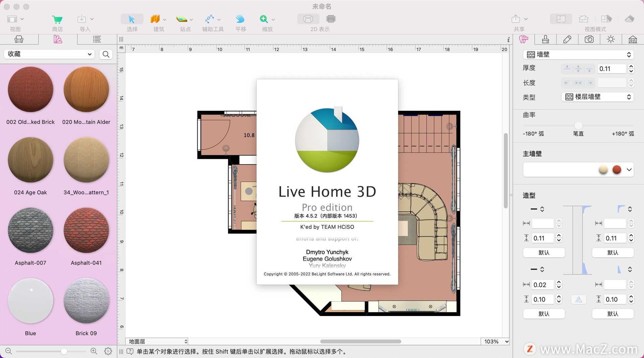Edit the 0.02 width field
The height and width of the screenshot is (358, 644).
click(543, 285)
